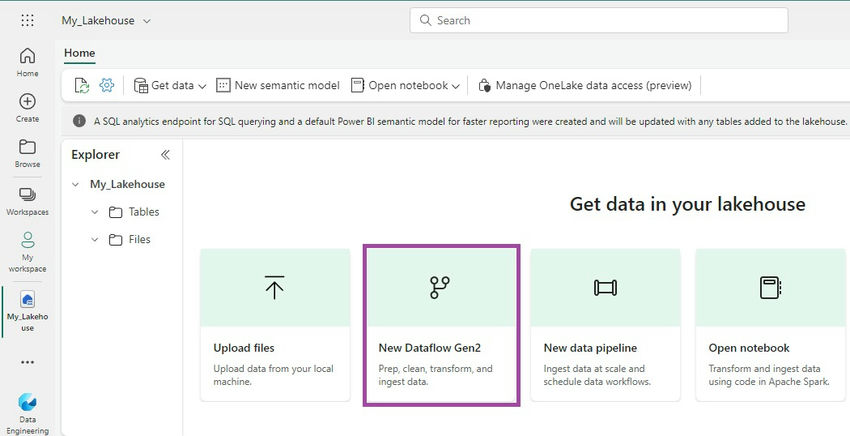Open Browse folder icon in sidebar
Viewport: 850px width, 436px height.
[x=27, y=147]
